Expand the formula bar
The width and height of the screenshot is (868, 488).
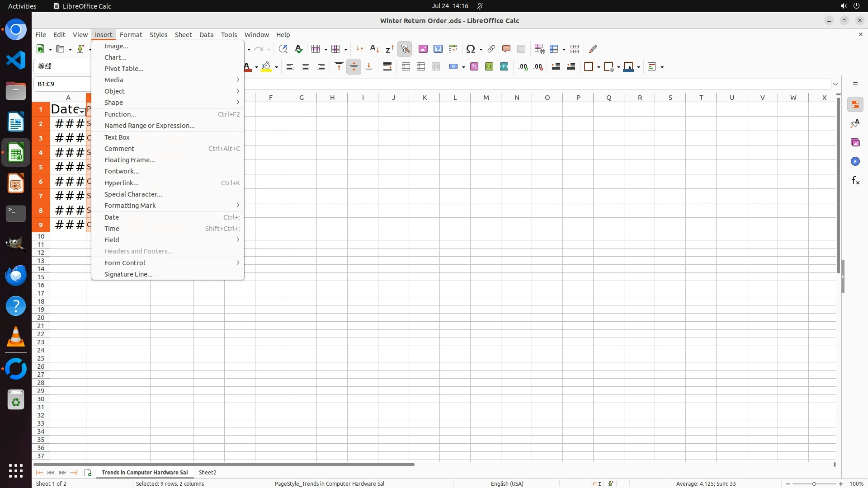pyautogui.click(x=835, y=84)
